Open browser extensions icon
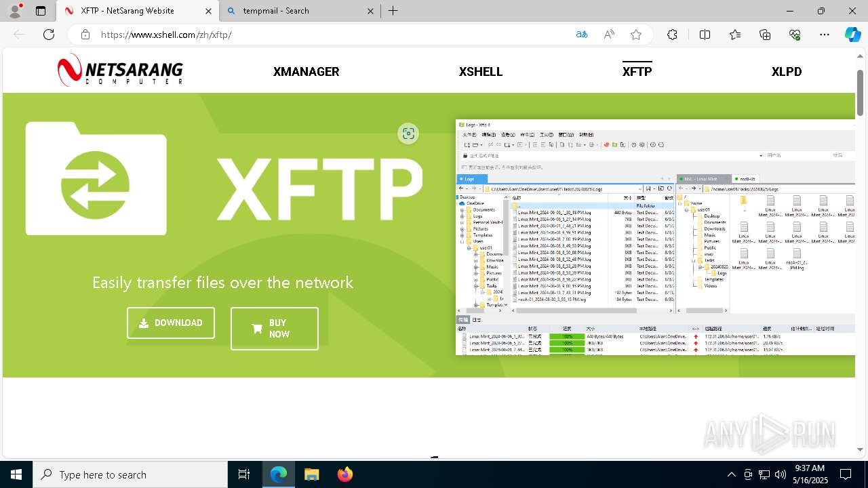 coord(672,35)
